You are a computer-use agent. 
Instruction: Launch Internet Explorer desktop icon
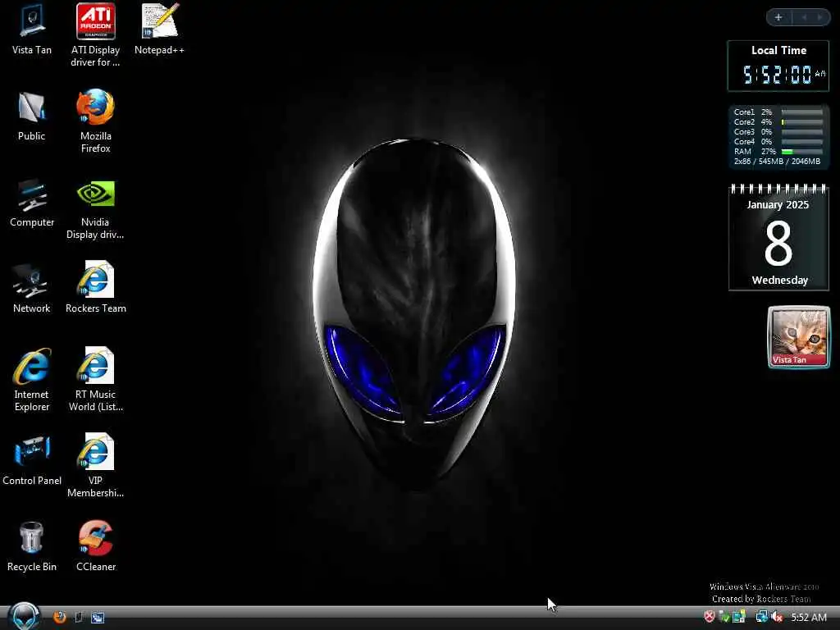click(x=32, y=381)
